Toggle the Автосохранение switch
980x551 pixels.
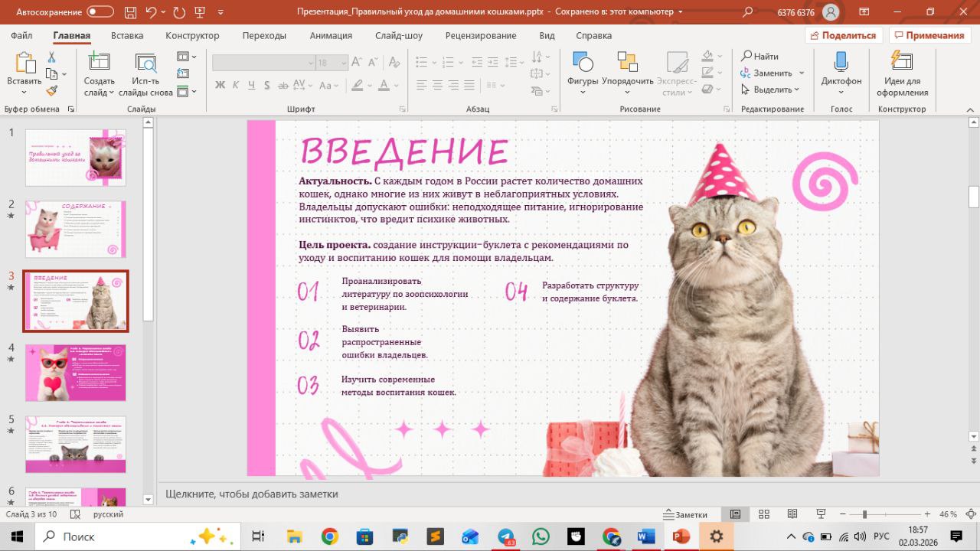tap(100, 12)
